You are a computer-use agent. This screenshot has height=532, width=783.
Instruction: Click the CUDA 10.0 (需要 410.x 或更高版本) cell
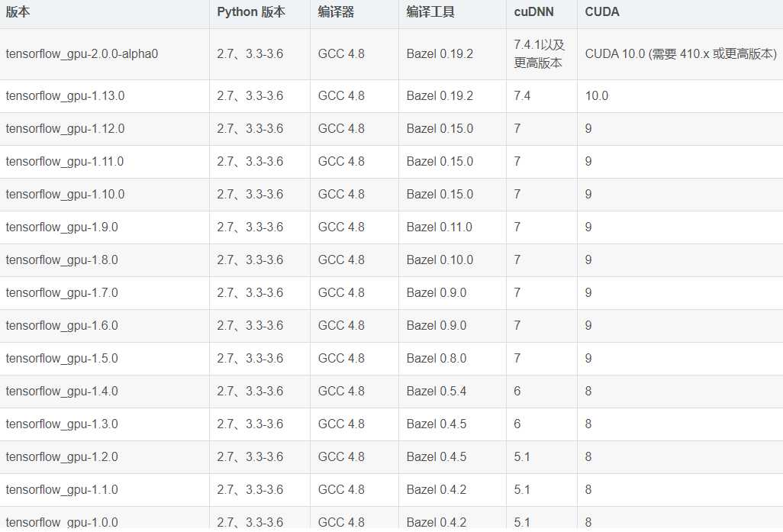(681, 54)
